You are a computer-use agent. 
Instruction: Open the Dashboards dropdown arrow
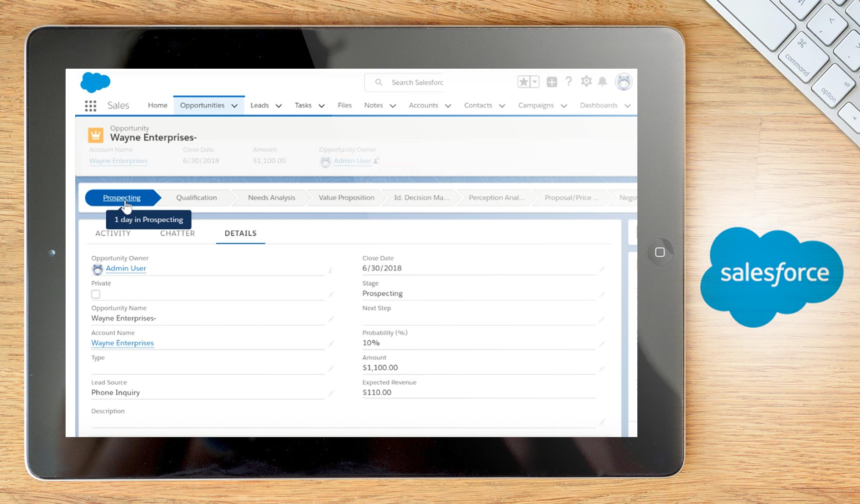628,105
